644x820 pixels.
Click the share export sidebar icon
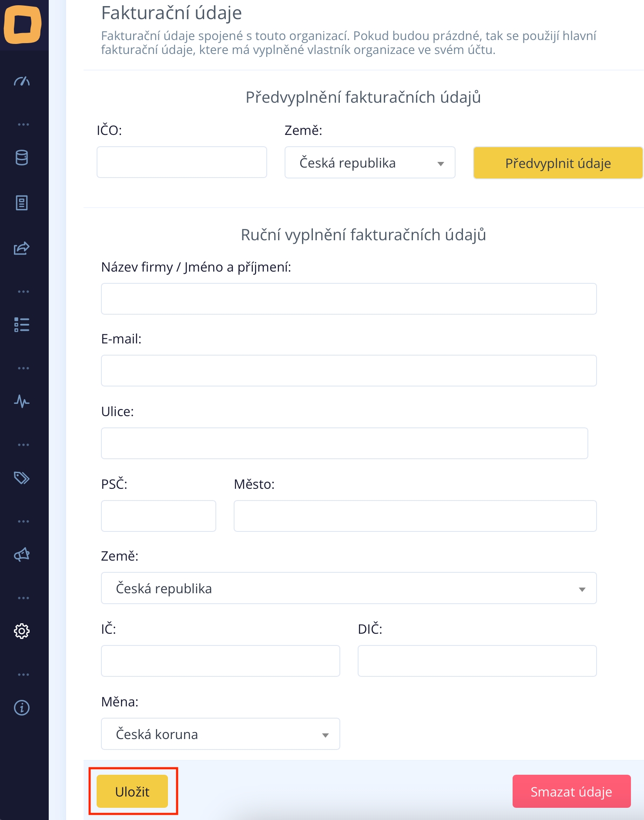(x=22, y=248)
